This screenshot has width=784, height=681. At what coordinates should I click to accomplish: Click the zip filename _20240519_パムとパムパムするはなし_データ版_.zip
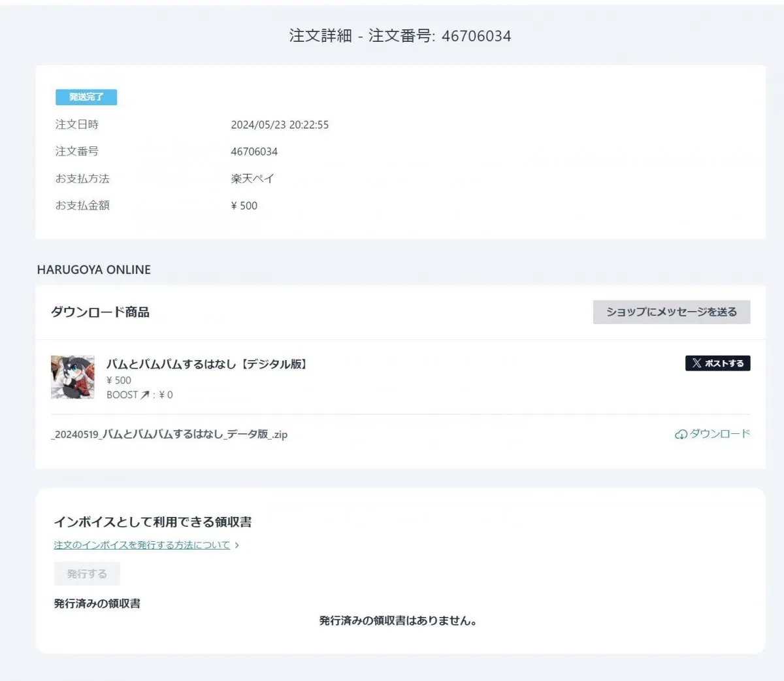pyautogui.click(x=169, y=434)
